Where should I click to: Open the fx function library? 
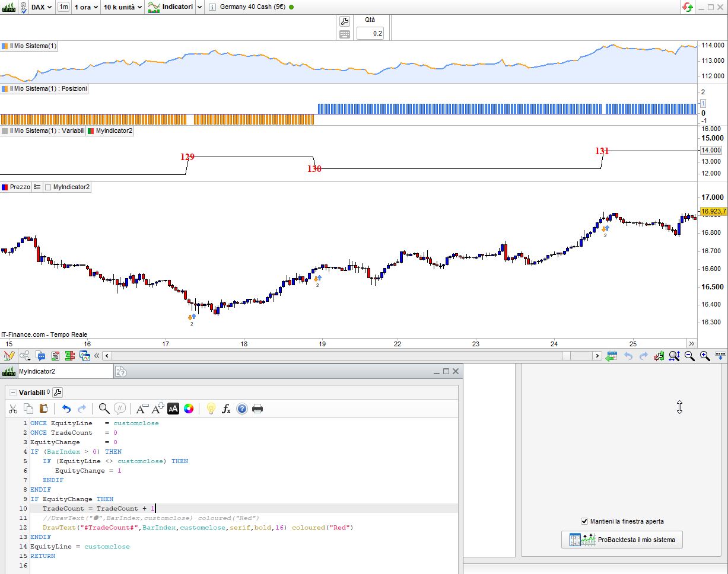[226, 409]
